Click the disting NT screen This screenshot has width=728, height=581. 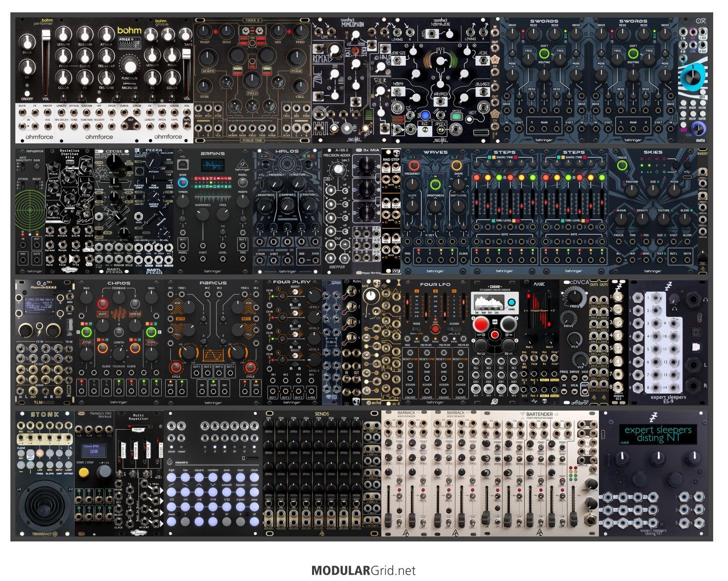pyautogui.click(x=658, y=434)
